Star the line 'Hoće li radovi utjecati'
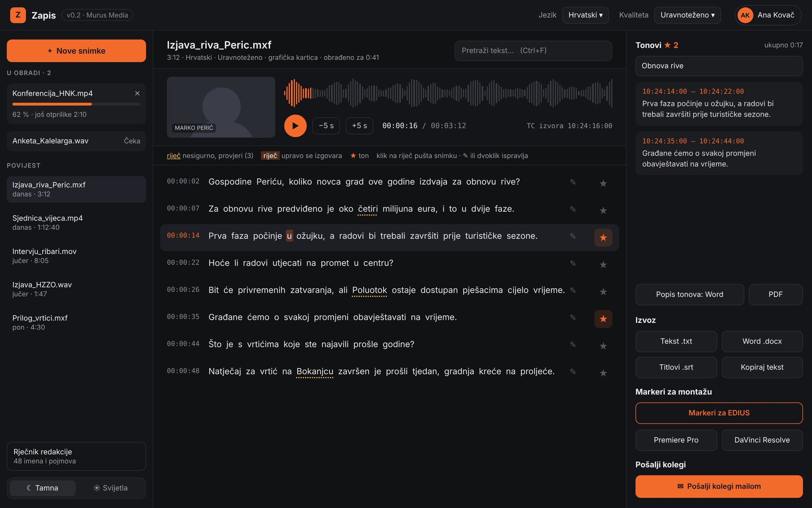Viewport: 812px width, 508px height. (603, 265)
